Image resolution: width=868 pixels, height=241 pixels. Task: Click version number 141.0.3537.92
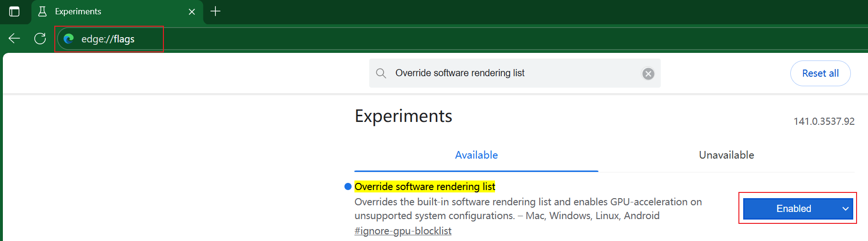click(824, 121)
